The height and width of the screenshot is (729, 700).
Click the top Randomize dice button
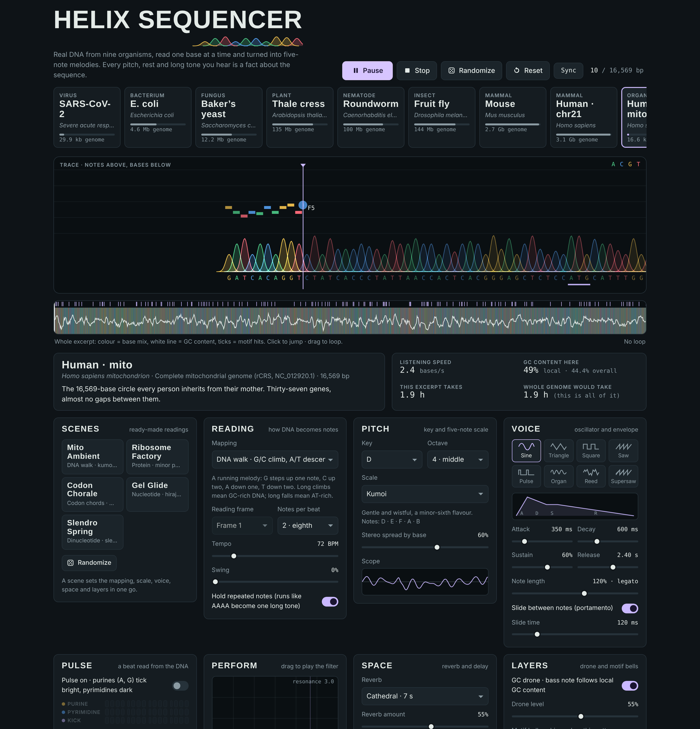(471, 71)
